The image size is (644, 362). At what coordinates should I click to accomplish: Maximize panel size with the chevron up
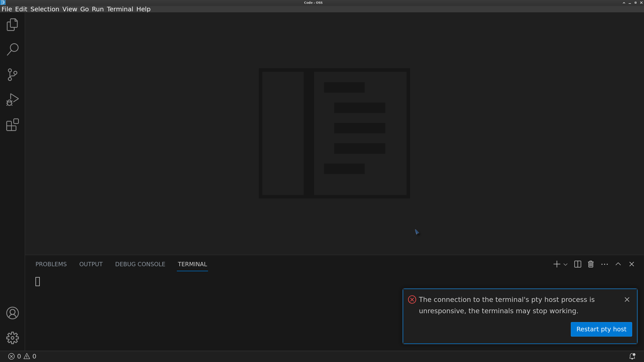click(618, 264)
